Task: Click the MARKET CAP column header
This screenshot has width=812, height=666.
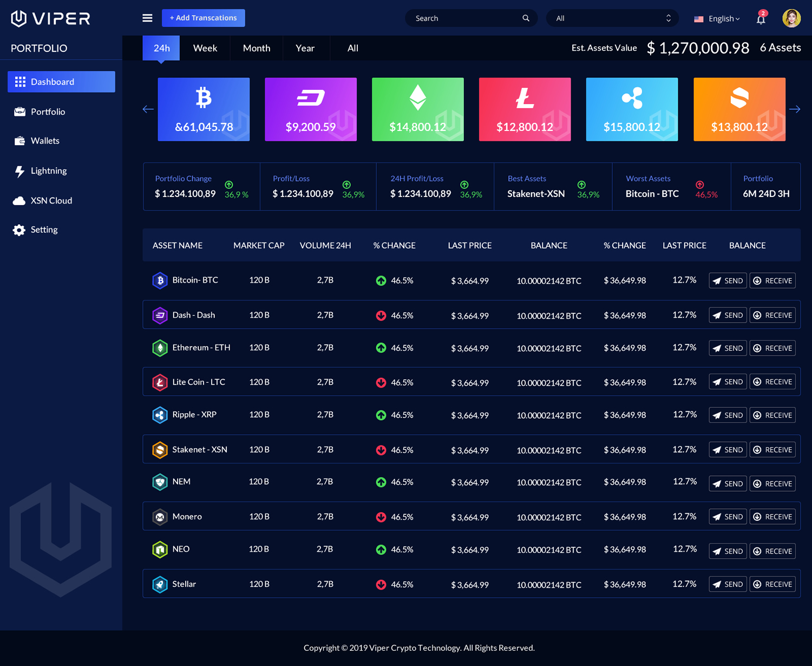Action: tap(259, 245)
